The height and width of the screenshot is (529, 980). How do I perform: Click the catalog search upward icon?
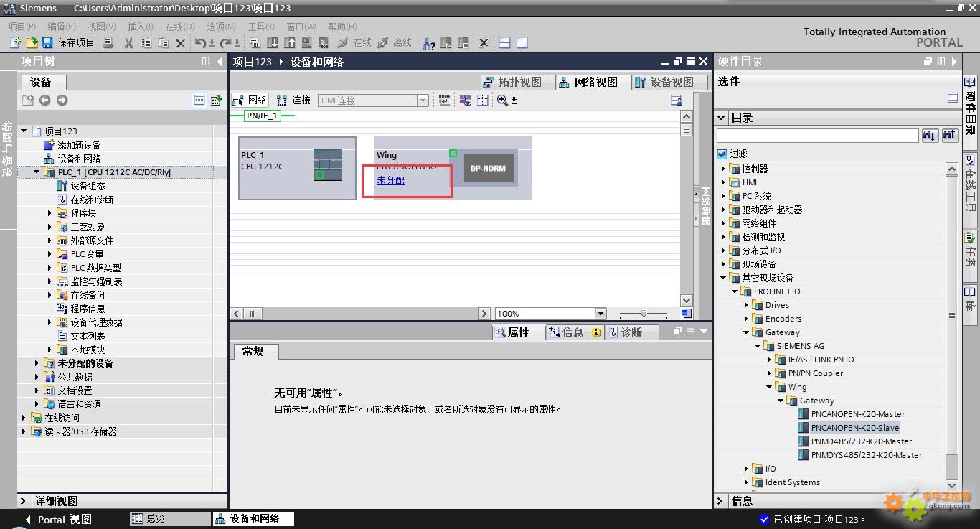[x=950, y=135]
